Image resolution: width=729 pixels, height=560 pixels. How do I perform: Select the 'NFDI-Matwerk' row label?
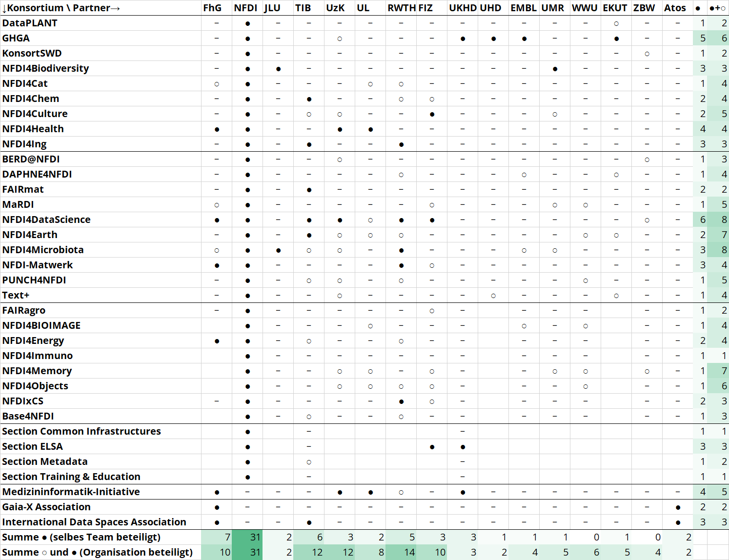point(38,265)
